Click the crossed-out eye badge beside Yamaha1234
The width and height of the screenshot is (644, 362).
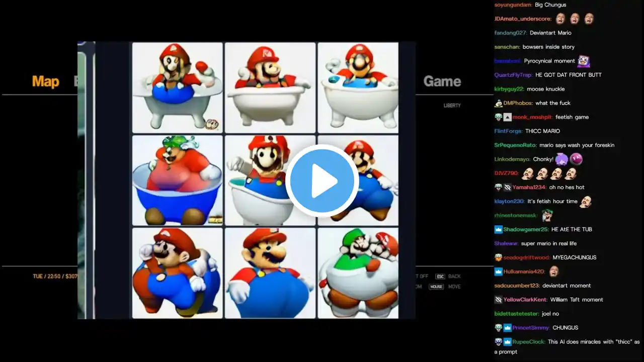tap(507, 188)
